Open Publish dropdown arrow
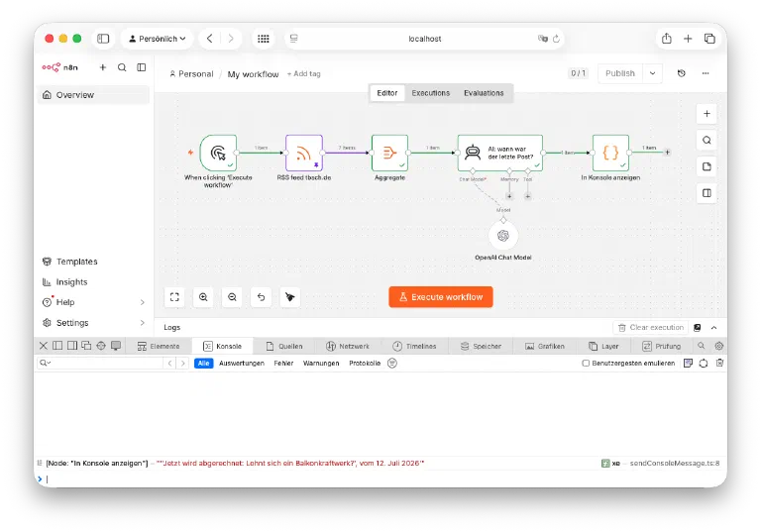This screenshot has height=532, width=761. (x=652, y=73)
